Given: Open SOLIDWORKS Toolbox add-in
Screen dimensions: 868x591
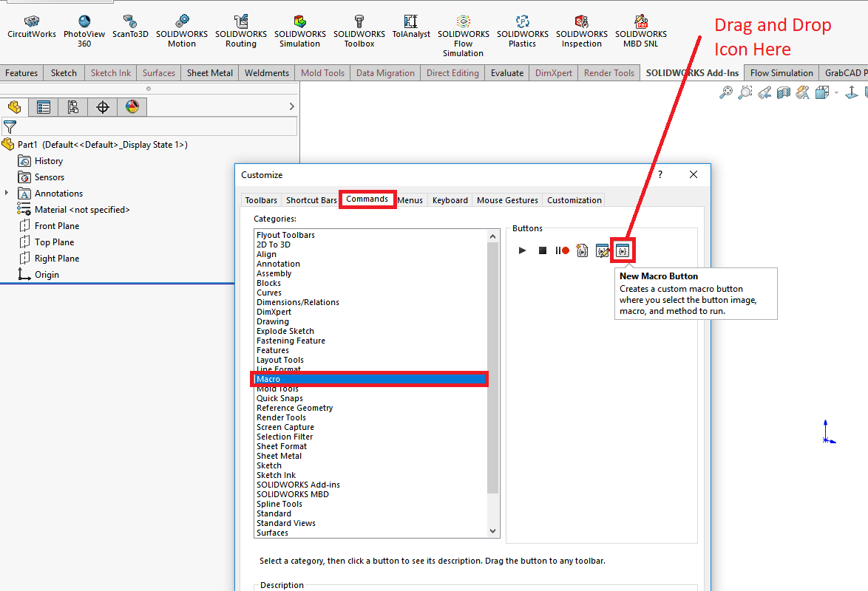Looking at the screenshot, I should pyautogui.click(x=359, y=32).
